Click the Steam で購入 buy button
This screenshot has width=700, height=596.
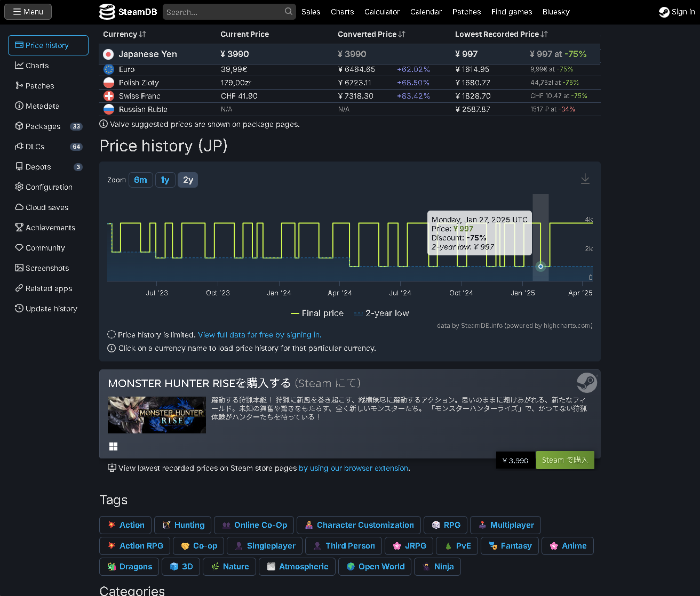click(x=565, y=460)
